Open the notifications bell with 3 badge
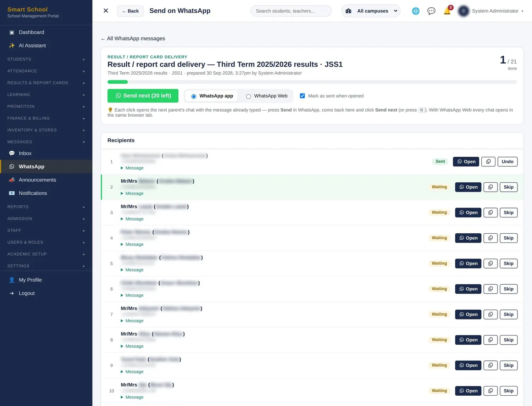Screen dimensions: 532x406 coord(447,11)
